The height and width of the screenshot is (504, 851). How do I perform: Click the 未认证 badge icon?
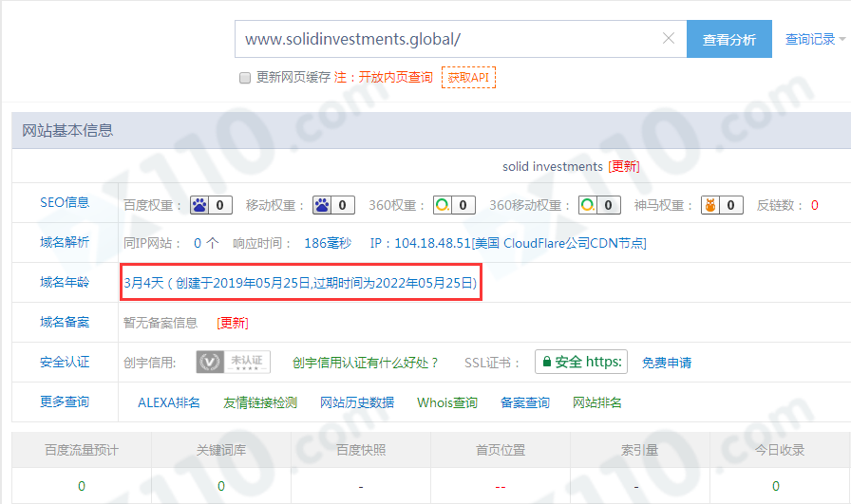(234, 362)
